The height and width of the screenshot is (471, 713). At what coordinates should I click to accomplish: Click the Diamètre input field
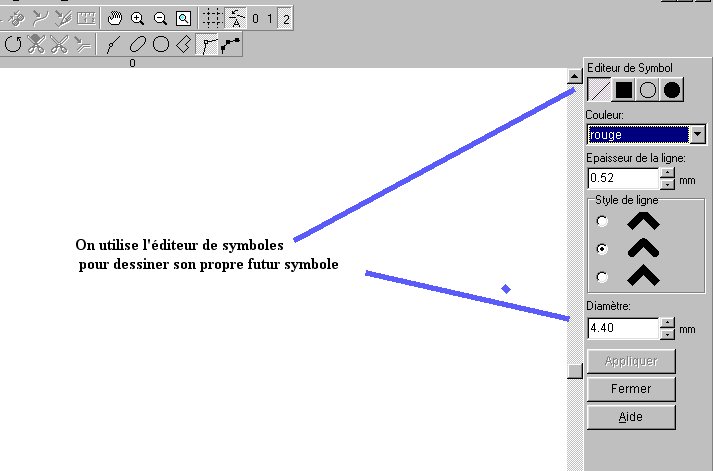click(622, 328)
